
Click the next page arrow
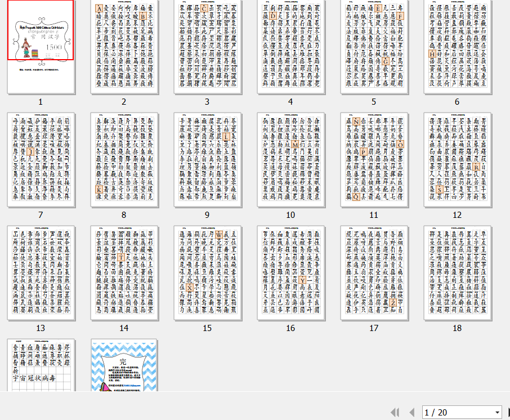pyautogui.click(x=508, y=413)
